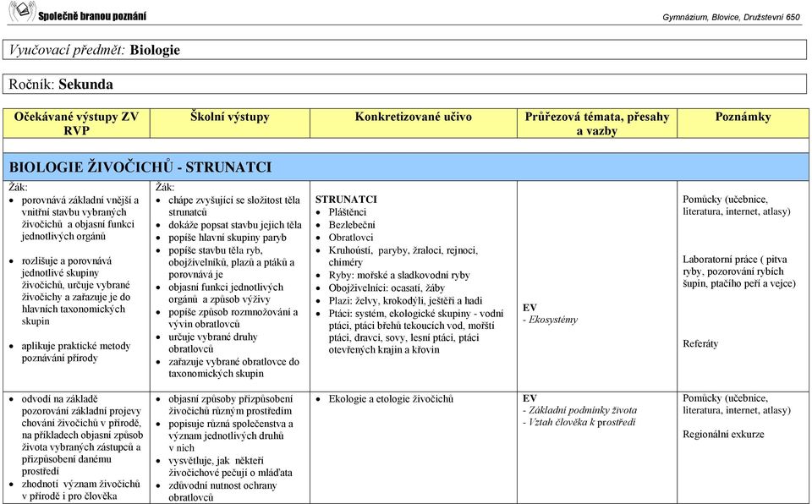Click note 'Regionální exkurze'
Screen dimensions: 812x504
click(723, 434)
